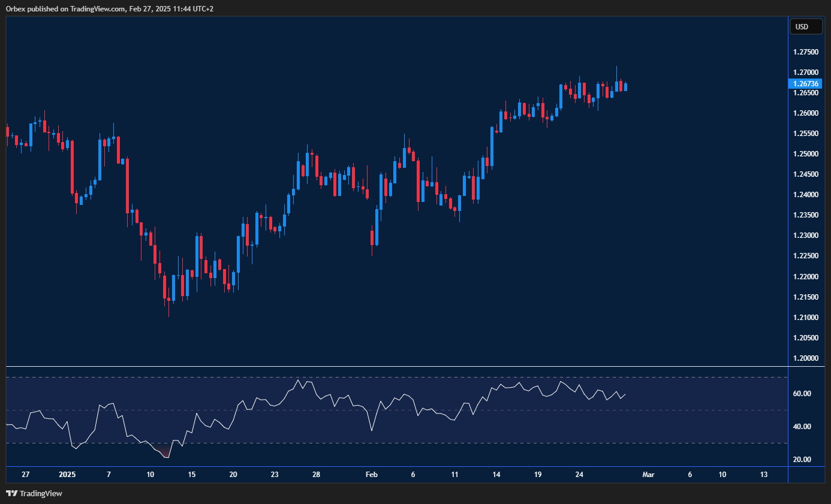Click the 20.00 RSI scale label
Image resolution: width=831 pixels, height=504 pixels.
click(802, 460)
